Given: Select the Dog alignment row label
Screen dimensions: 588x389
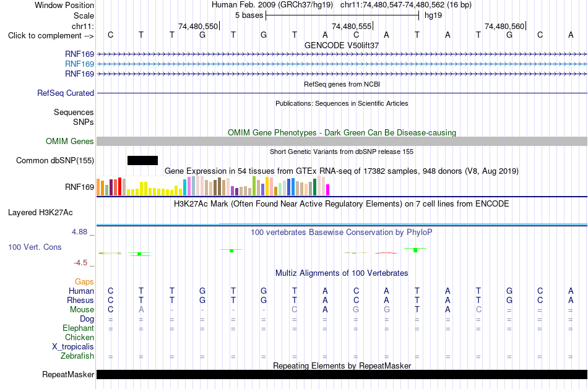Looking at the screenshot, I should (87, 319).
